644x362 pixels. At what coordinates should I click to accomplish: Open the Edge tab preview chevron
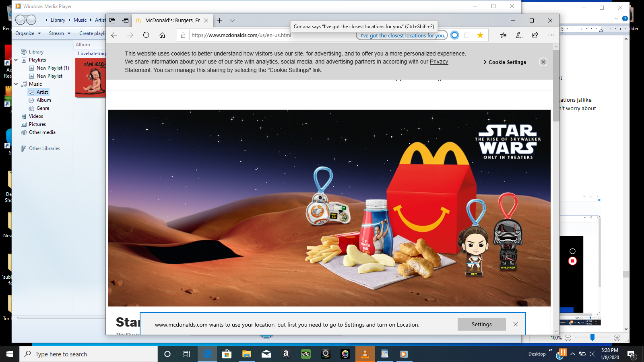232,21
